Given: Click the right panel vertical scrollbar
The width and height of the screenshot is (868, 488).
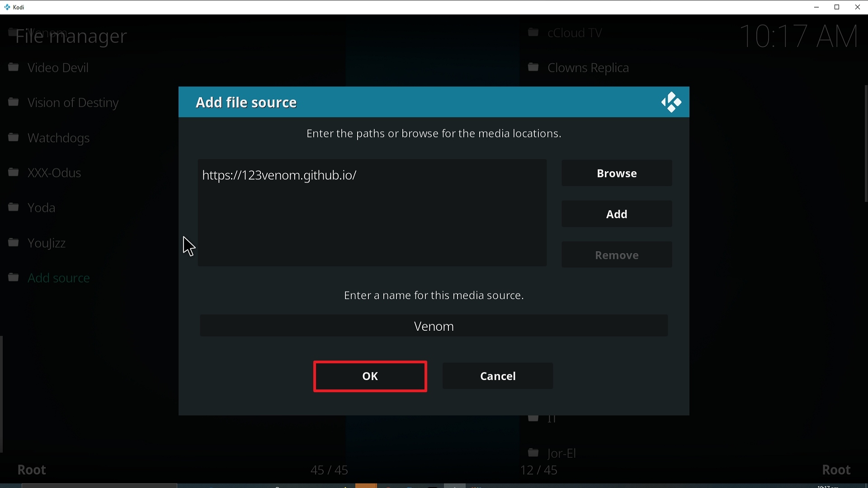Looking at the screenshot, I should [866, 144].
